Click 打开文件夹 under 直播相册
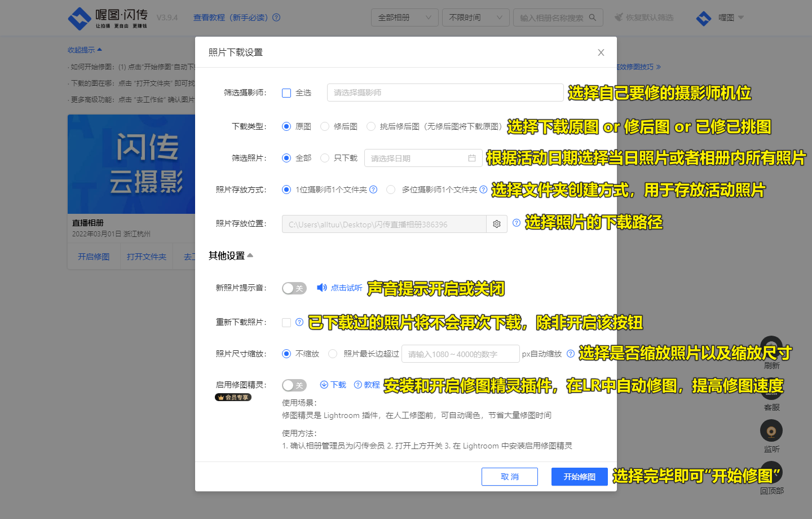Viewport: 812px width, 519px height. tap(147, 257)
